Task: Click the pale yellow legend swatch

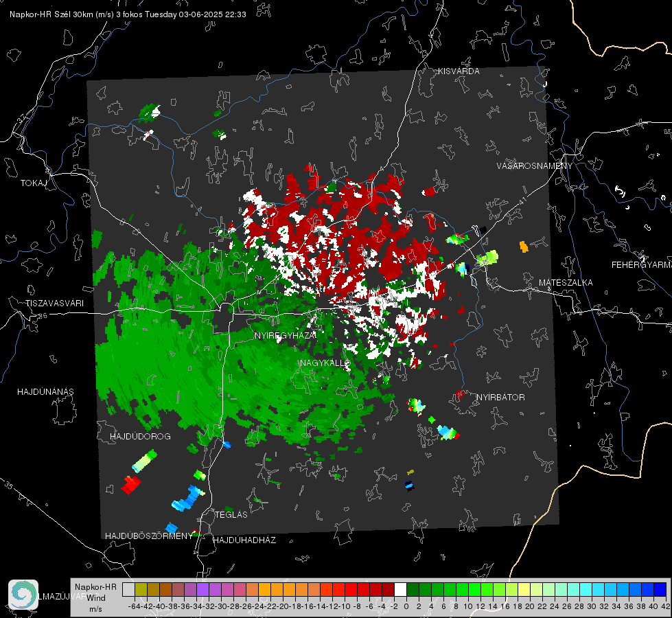Action: coord(524,589)
